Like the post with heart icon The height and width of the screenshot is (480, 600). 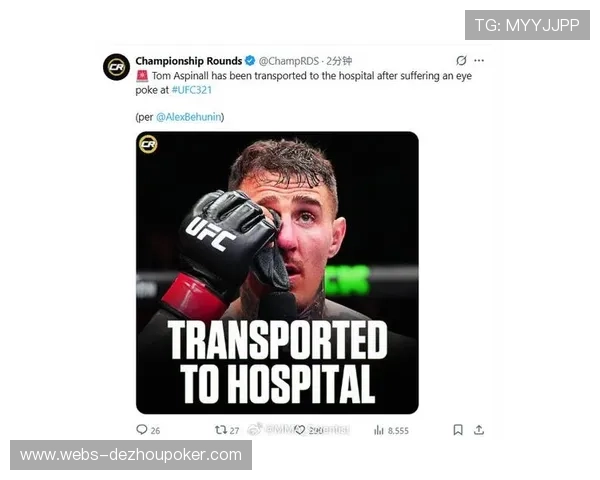tap(300, 430)
